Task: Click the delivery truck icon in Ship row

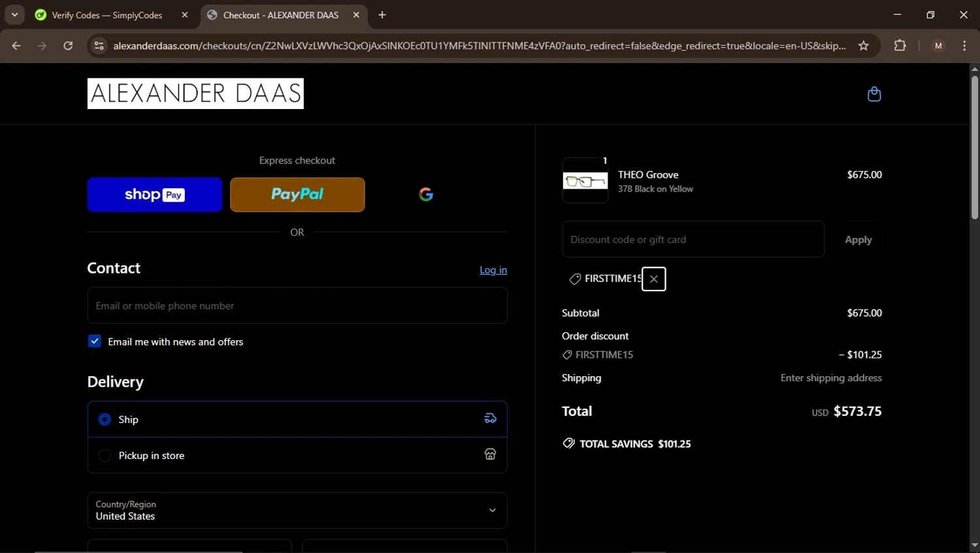Action: point(490,419)
